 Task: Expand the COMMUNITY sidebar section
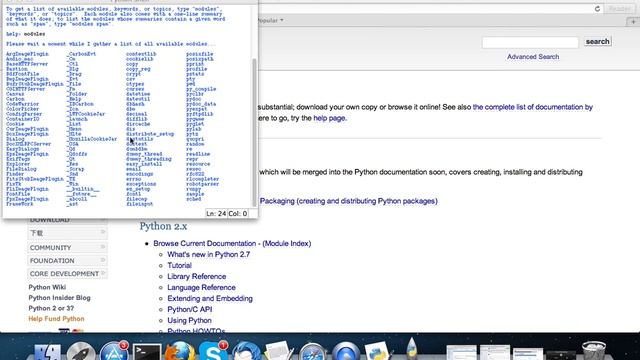(x=67, y=248)
